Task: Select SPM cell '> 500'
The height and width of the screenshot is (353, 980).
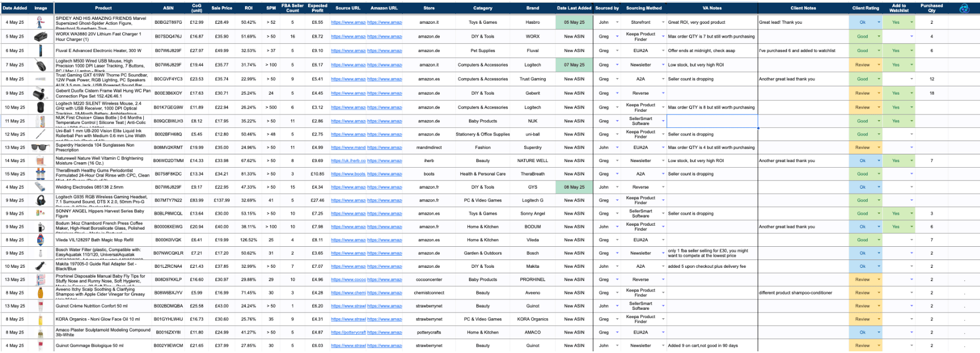Action: tap(271, 107)
